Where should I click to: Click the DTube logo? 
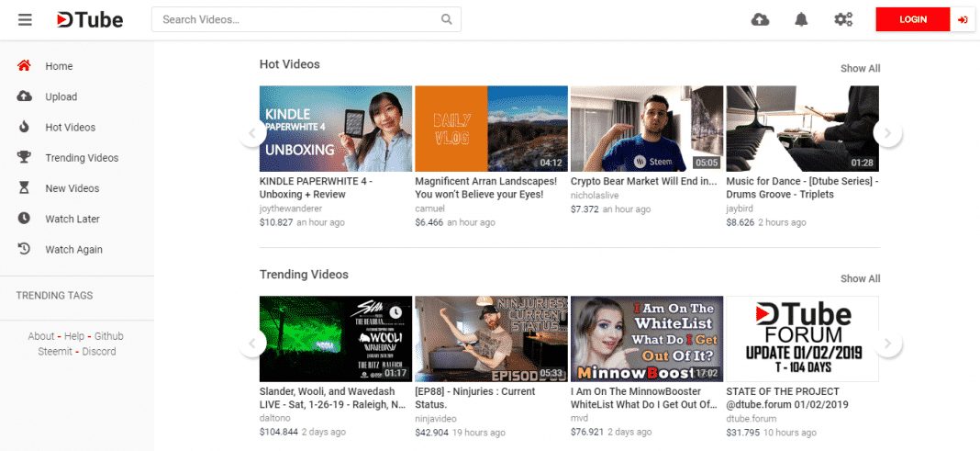pyautogui.click(x=89, y=19)
